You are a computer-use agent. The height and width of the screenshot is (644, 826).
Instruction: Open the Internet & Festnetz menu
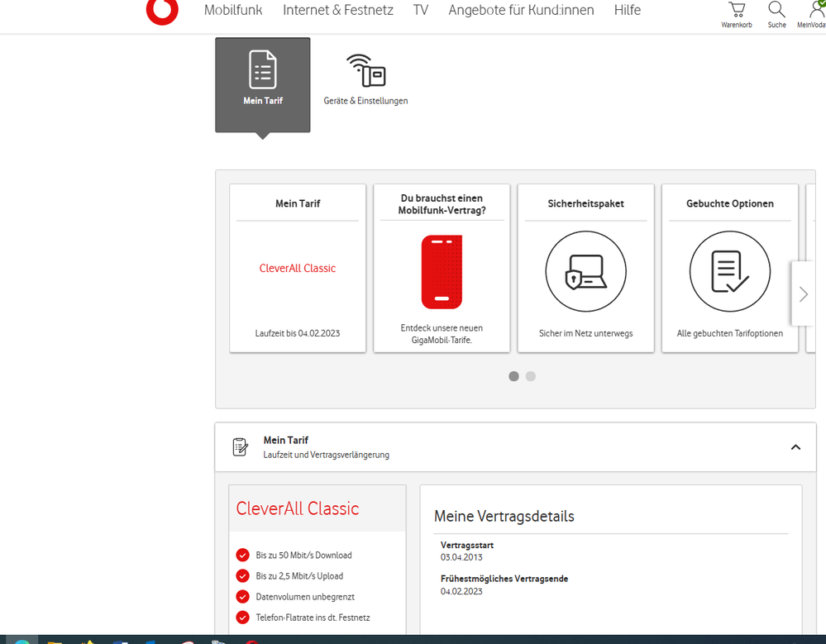pyautogui.click(x=337, y=10)
